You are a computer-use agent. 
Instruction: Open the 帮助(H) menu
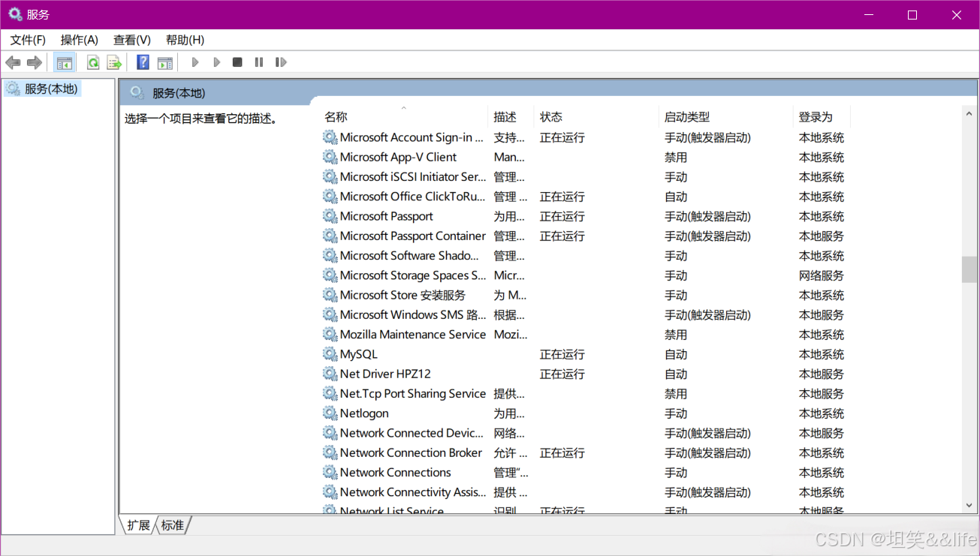pyautogui.click(x=185, y=40)
